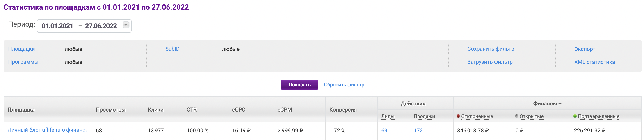The image size is (644, 140).
Task: Click the Загрузить фильтр link
Action: click(490, 62)
